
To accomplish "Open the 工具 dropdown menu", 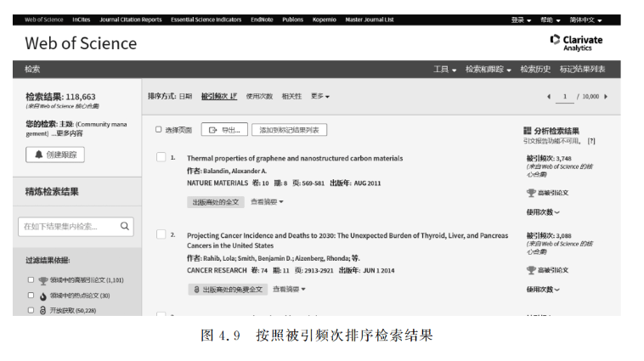I will pos(445,70).
